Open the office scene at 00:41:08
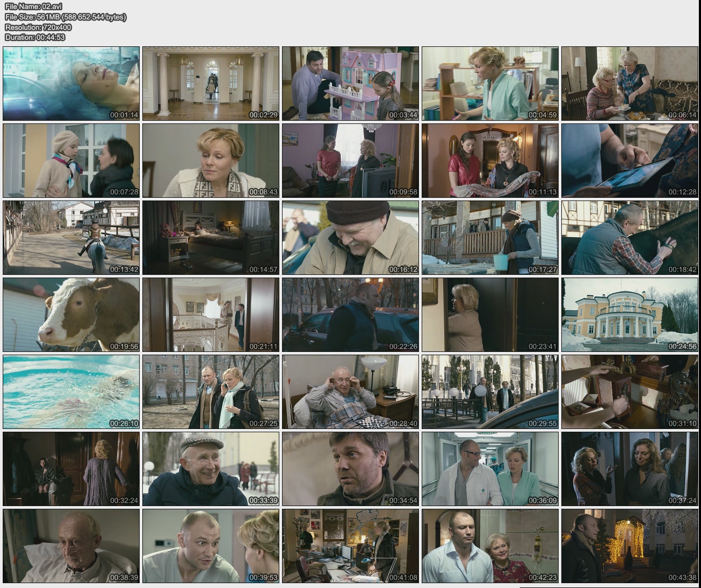The width and height of the screenshot is (701, 588). click(350, 546)
